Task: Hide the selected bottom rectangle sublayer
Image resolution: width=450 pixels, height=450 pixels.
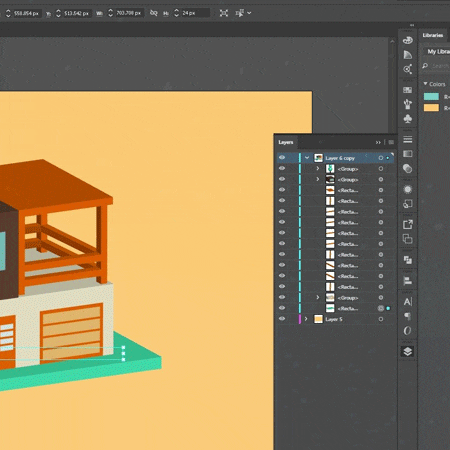Action: [282, 308]
